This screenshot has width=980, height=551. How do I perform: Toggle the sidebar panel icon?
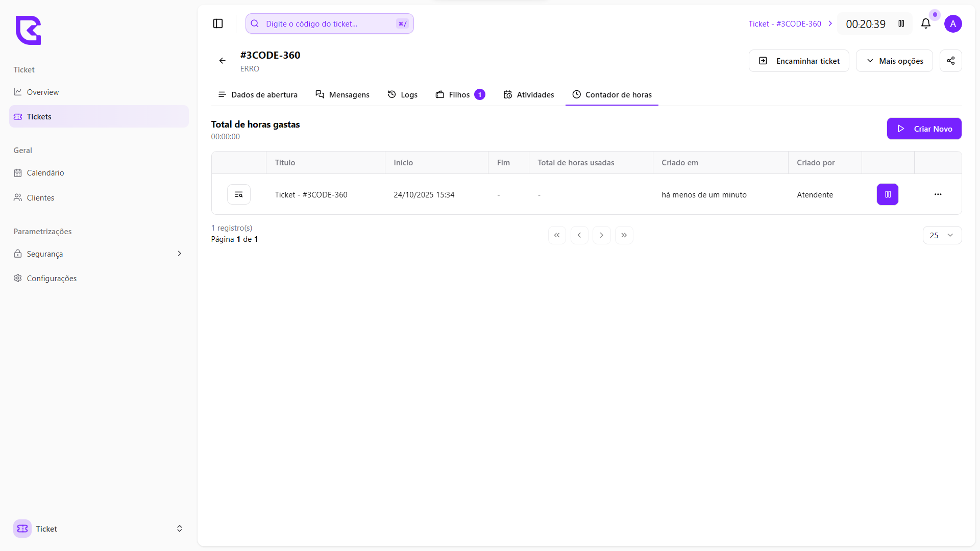218,23
